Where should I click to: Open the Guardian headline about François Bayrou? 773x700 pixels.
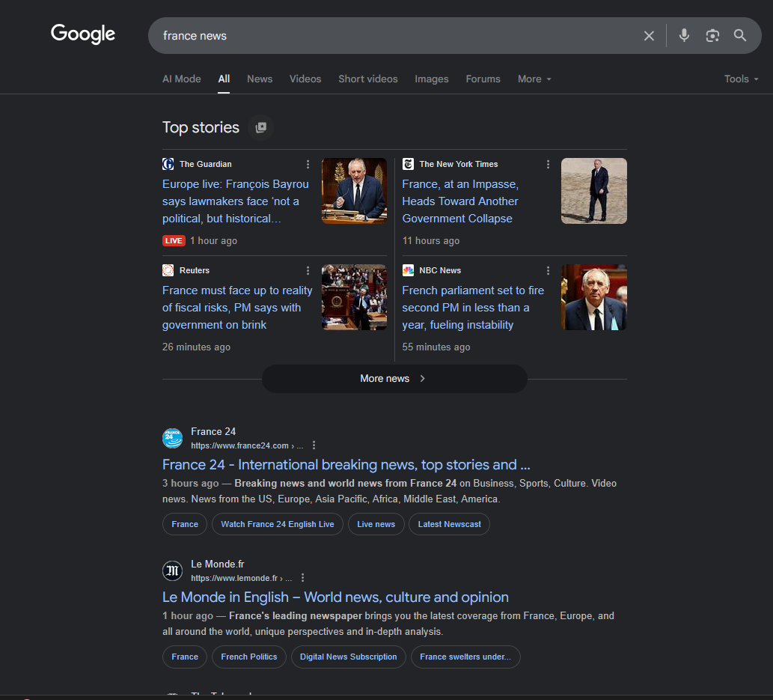pos(236,201)
